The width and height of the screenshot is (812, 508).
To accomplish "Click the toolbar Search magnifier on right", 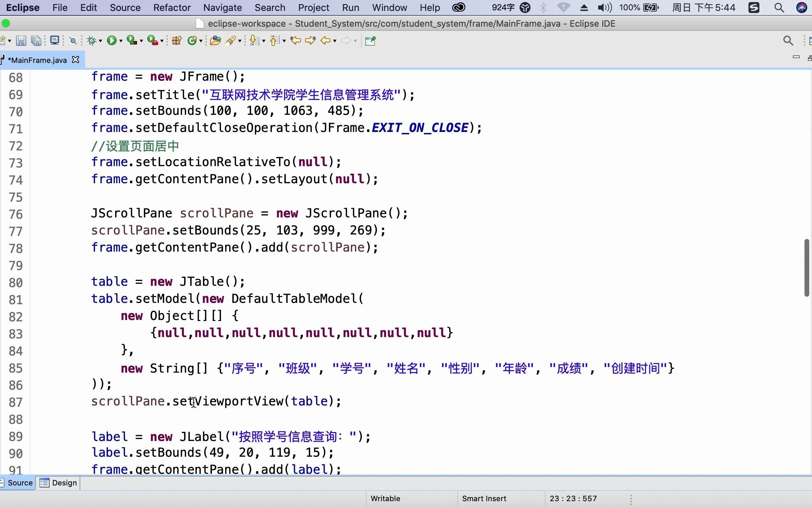I will pos(788,41).
